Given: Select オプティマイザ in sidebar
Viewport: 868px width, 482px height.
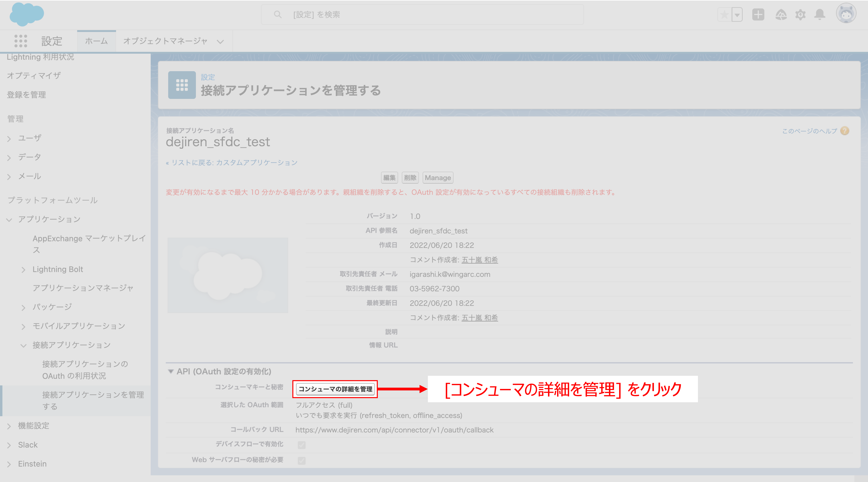Looking at the screenshot, I should click(34, 76).
